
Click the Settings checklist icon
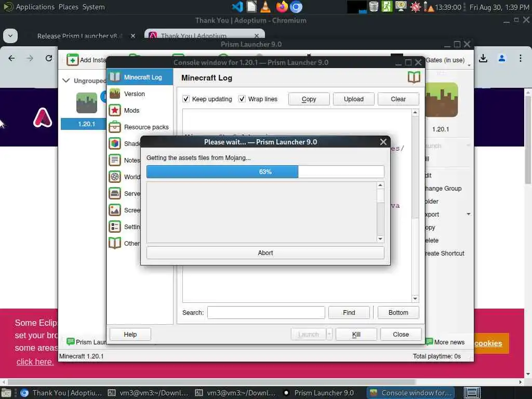click(115, 227)
